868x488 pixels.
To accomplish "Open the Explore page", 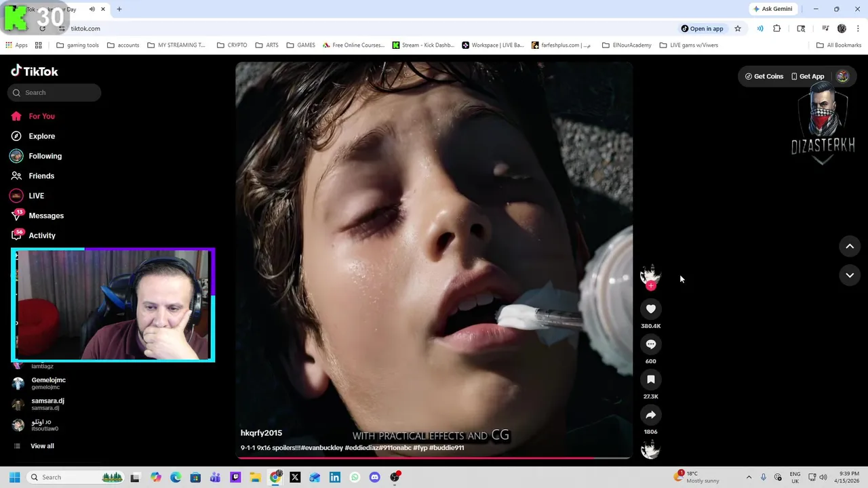I will 42,136.
